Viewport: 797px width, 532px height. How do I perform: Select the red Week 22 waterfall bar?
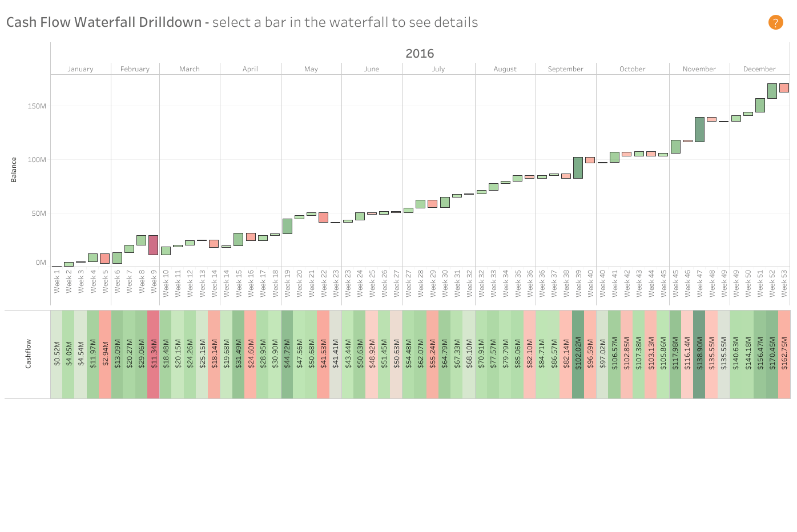tap(323, 217)
